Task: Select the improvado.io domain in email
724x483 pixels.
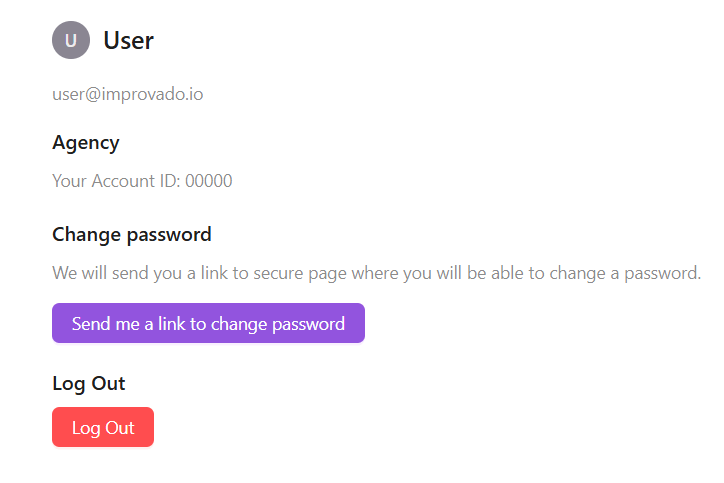Action: tap(152, 94)
